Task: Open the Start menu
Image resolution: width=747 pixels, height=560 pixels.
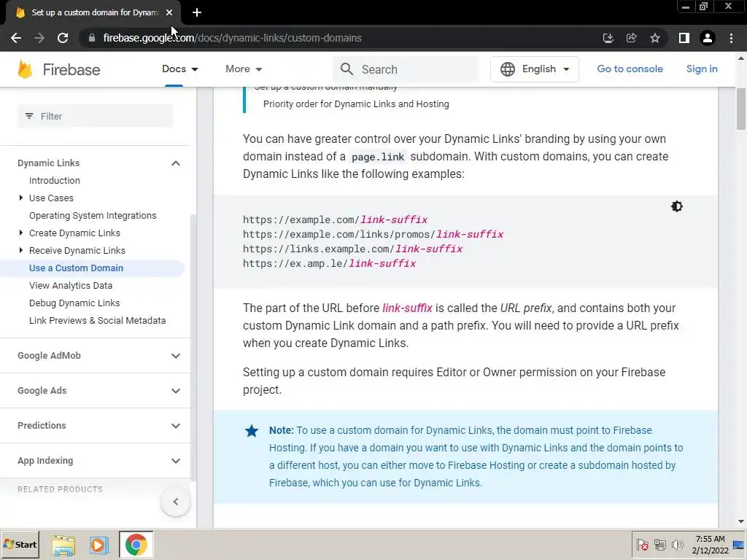Action: click(20, 545)
